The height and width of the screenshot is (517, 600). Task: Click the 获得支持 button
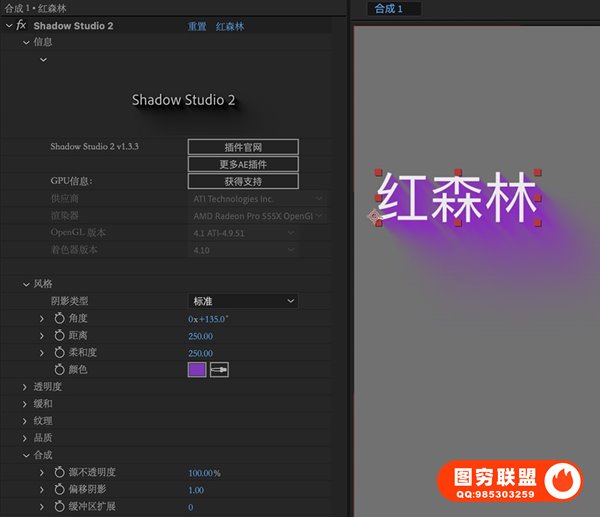click(243, 182)
